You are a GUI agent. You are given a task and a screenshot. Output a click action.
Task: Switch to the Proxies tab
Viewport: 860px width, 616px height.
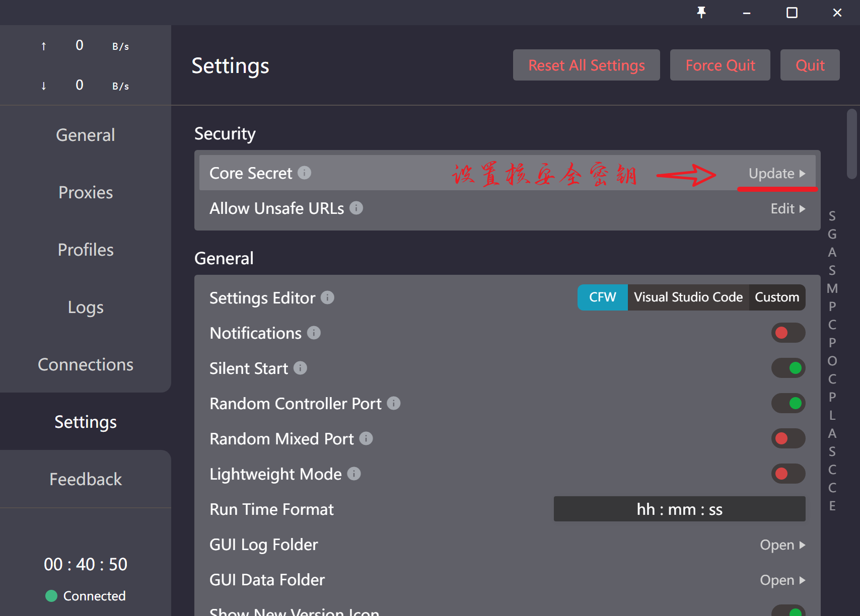point(86,193)
